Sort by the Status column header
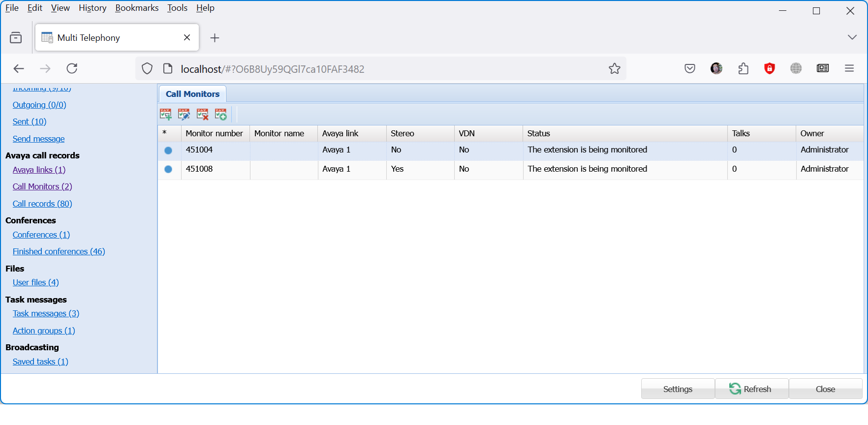 click(x=625, y=133)
